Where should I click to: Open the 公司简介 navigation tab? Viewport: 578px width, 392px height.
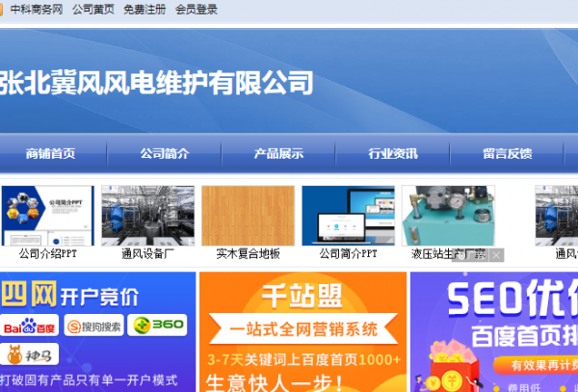pos(164,153)
